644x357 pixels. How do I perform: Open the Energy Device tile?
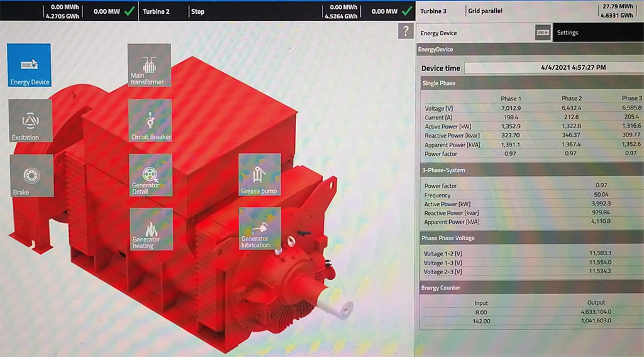click(29, 65)
